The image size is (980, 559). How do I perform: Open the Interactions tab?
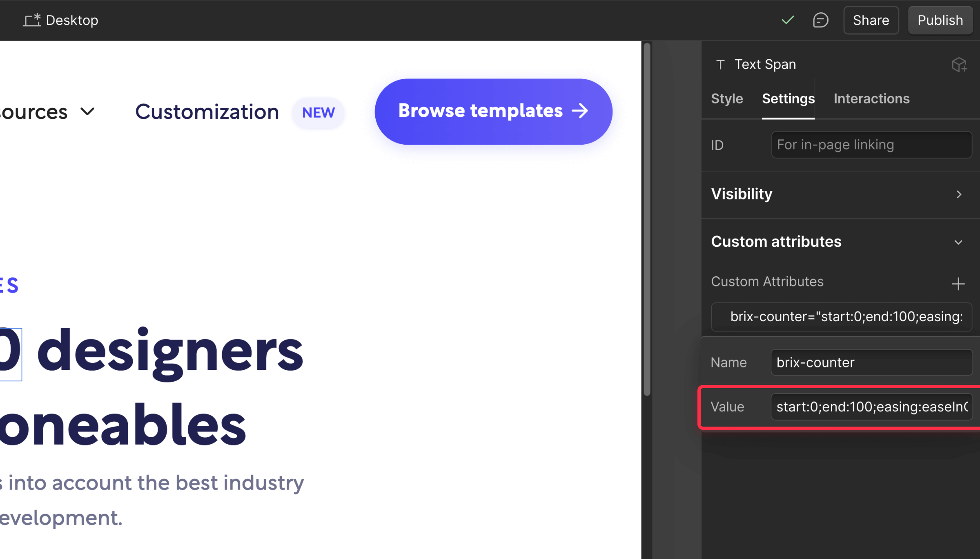(871, 98)
